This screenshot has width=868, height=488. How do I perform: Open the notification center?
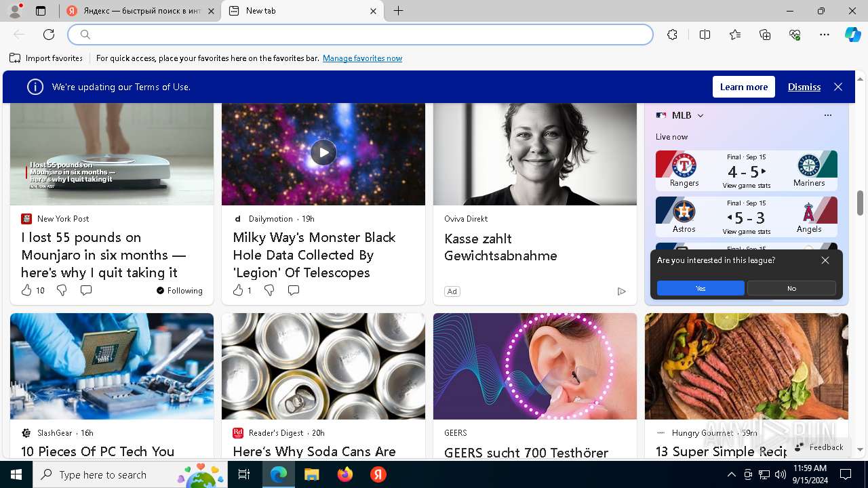(846, 474)
